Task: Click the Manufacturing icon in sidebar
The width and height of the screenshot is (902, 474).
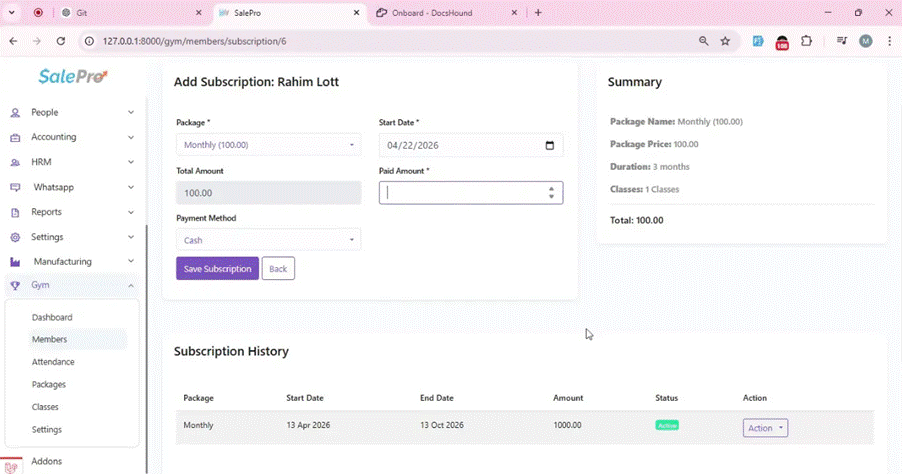Action: click(x=15, y=262)
